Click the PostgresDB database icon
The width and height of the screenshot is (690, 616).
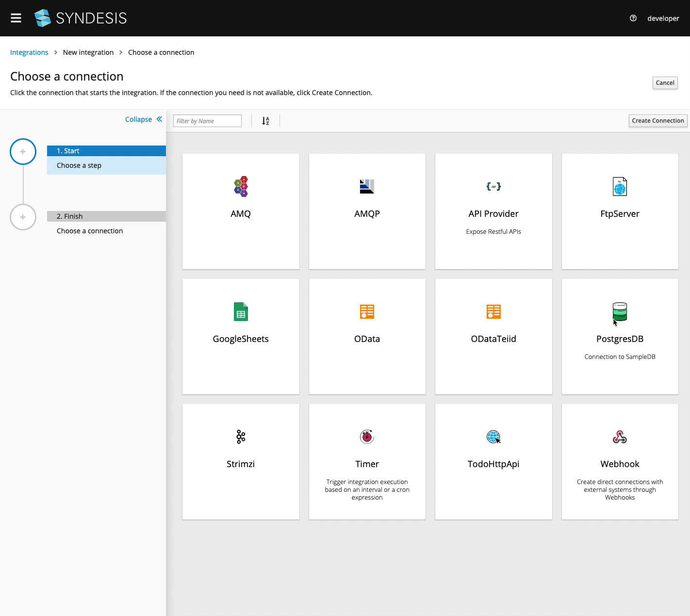pos(620,312)
